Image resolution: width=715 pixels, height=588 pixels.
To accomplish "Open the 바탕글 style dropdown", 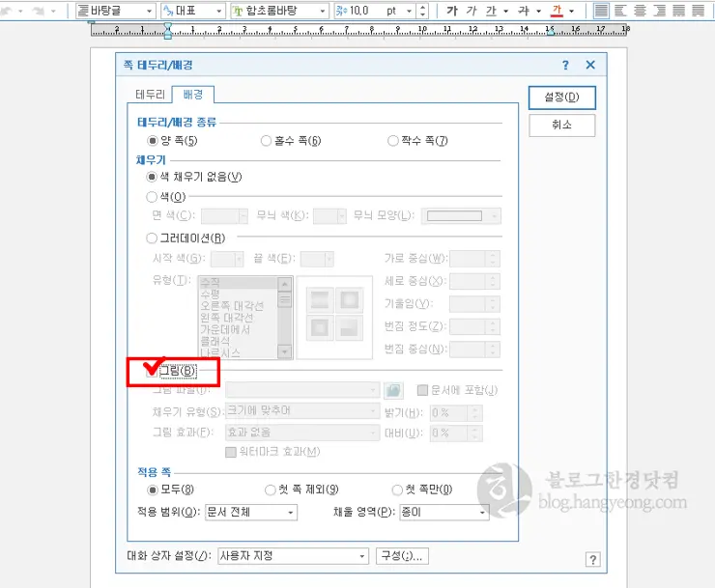I will [x=115, y=11].
